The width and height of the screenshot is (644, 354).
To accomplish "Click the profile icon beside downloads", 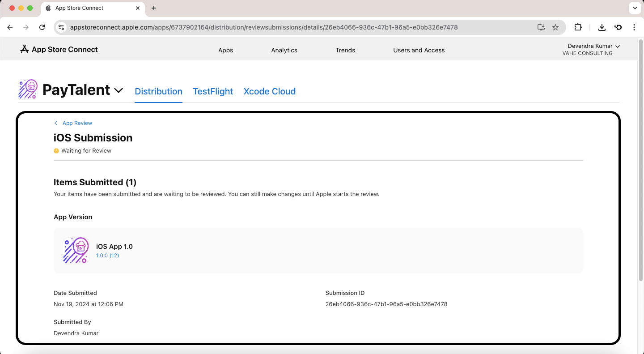I will (618, 27).
